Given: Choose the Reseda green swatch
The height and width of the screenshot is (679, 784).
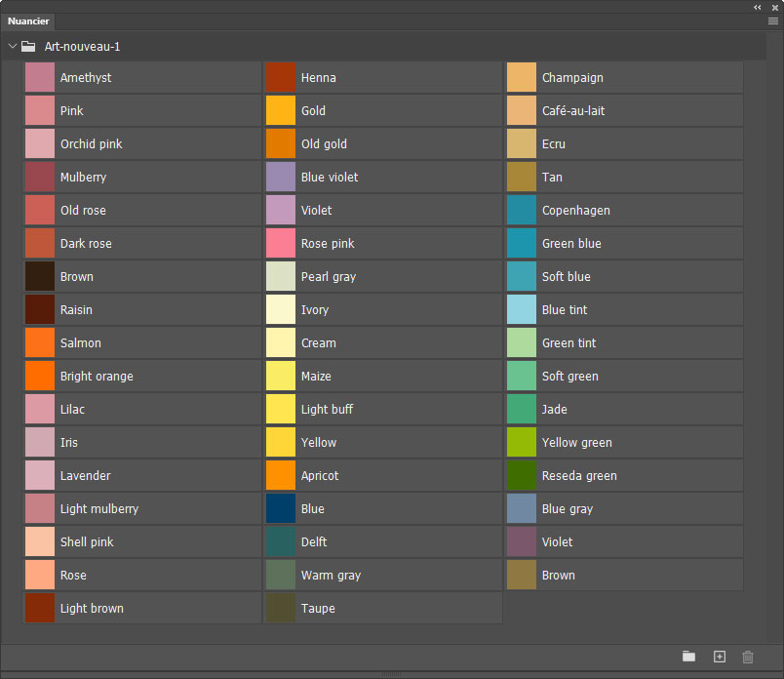Looking at the screenshot, I should click(522, 475).
